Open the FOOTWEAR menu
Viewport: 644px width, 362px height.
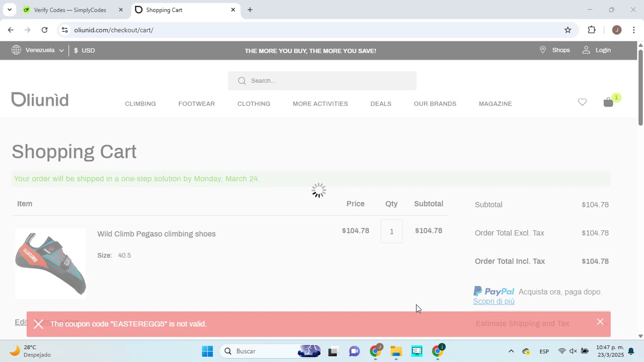[197, 104]
